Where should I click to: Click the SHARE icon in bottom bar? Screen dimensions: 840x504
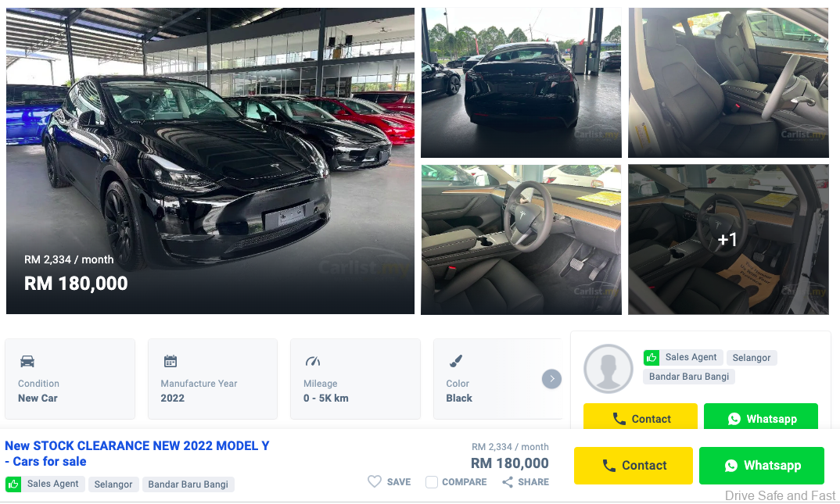click(508, 482)
